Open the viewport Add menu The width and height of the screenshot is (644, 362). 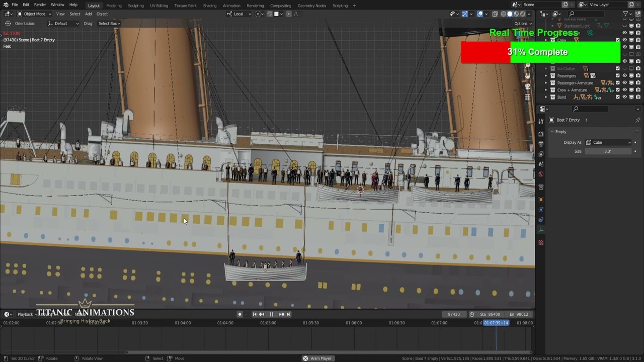(x=88, y=14)
